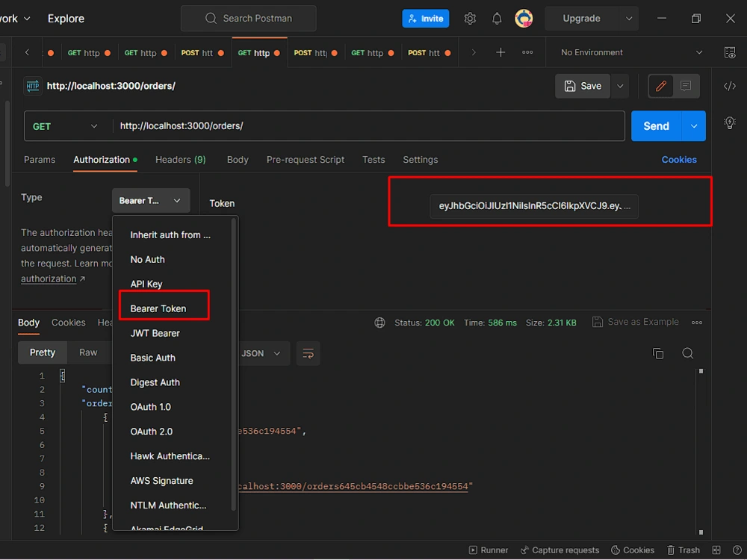Choose OAuth 1.0 option
The width and height of the screenshot is (747, 560).
[151, 407]
